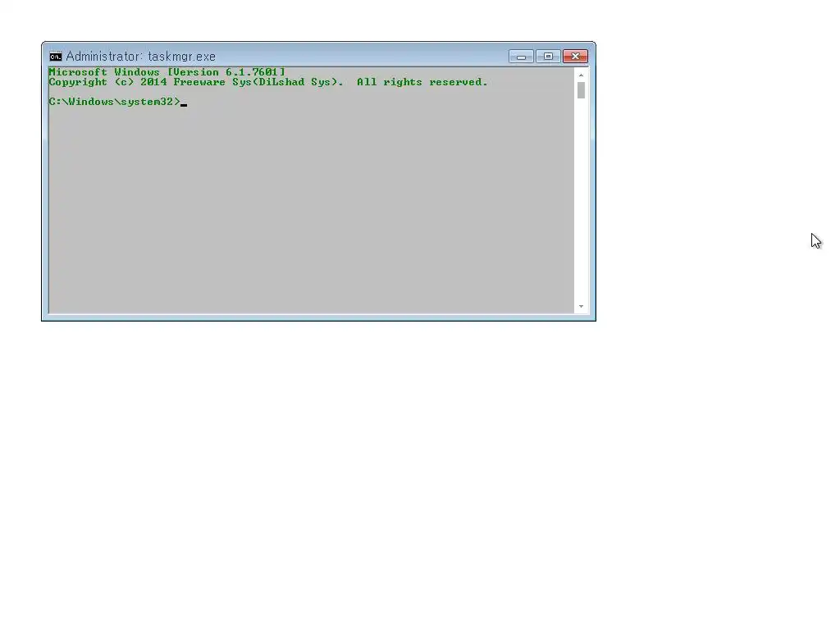Minimize the Administrator: taskmgr.exe window
The width and height of the screenshot is (840, 630).
521,57
